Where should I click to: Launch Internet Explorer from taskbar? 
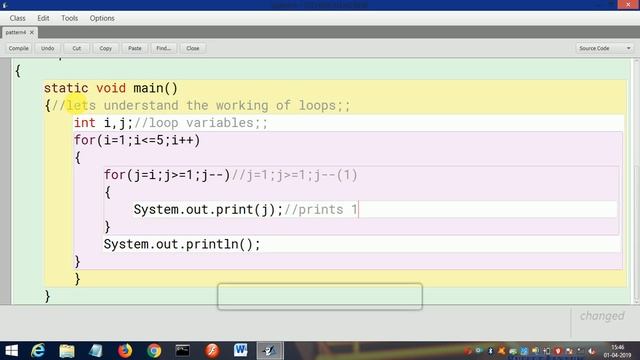click(x=38, y=351)
